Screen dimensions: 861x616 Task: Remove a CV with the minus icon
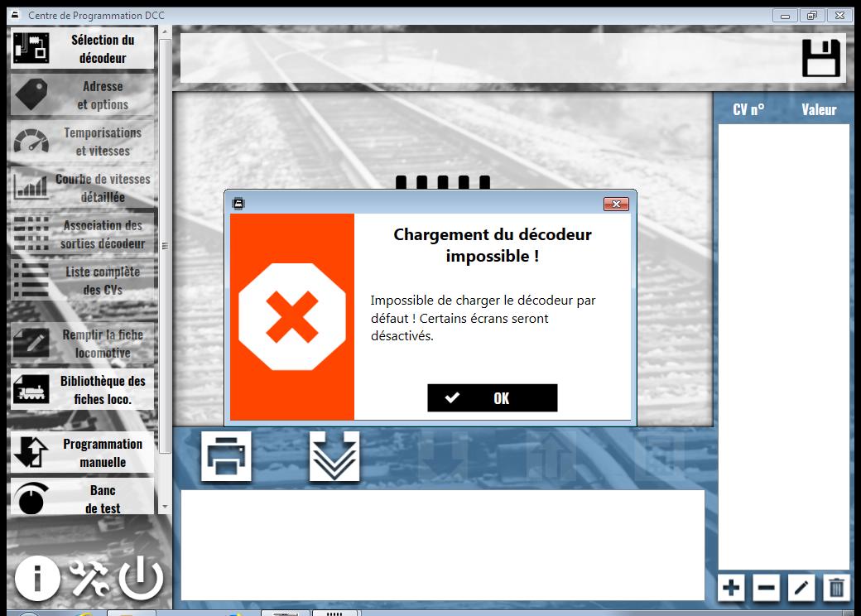[x=766, y=588]
